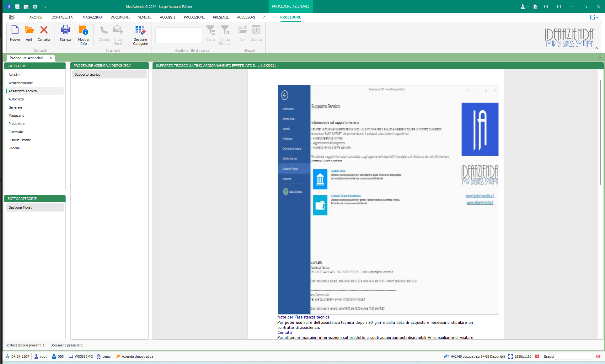Click the red cancel circle beside Esegui
Image resolution: width=605 pixels, height=364 pixels.
(598, 356)
